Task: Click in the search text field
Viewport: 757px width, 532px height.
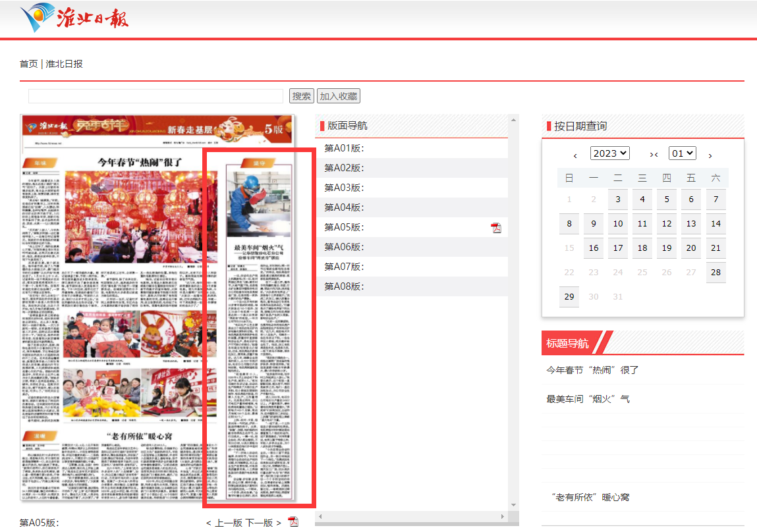Action: (x=155, y=96)
